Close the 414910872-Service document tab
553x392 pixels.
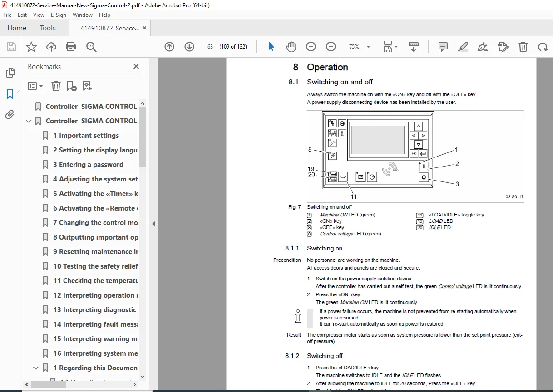pyautogui.click(x=145, y=28)
